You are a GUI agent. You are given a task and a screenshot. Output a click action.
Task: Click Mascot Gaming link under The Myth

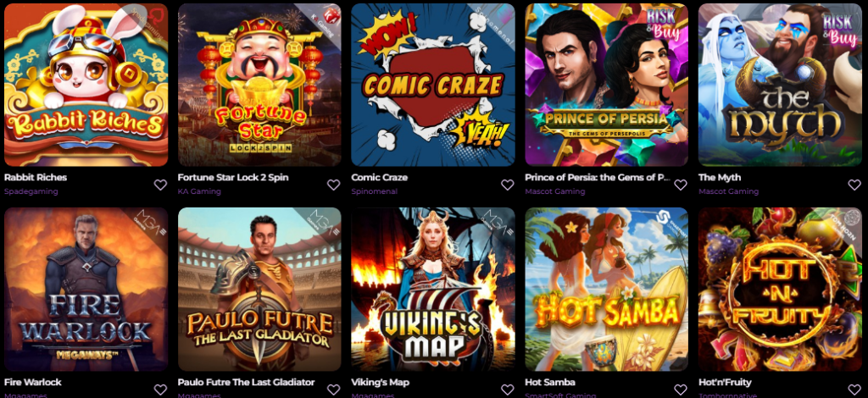tap(728, 191)
